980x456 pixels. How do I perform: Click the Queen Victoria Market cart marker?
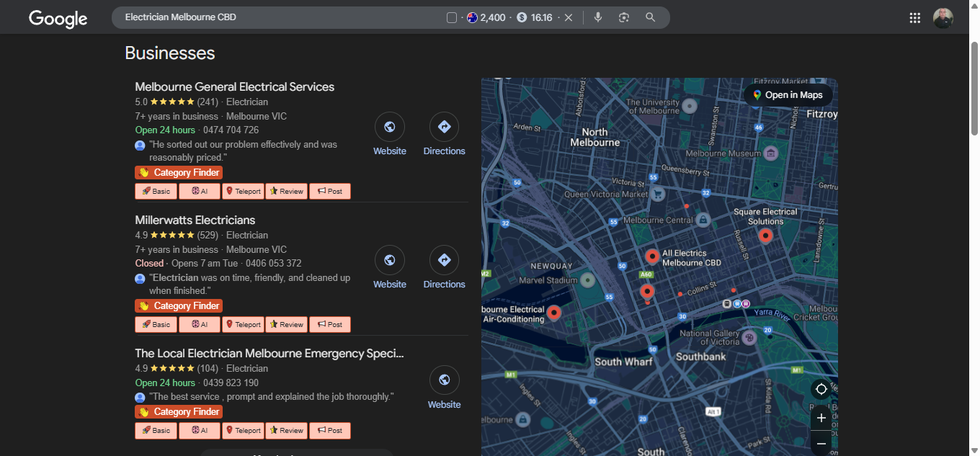pos(657,194)
